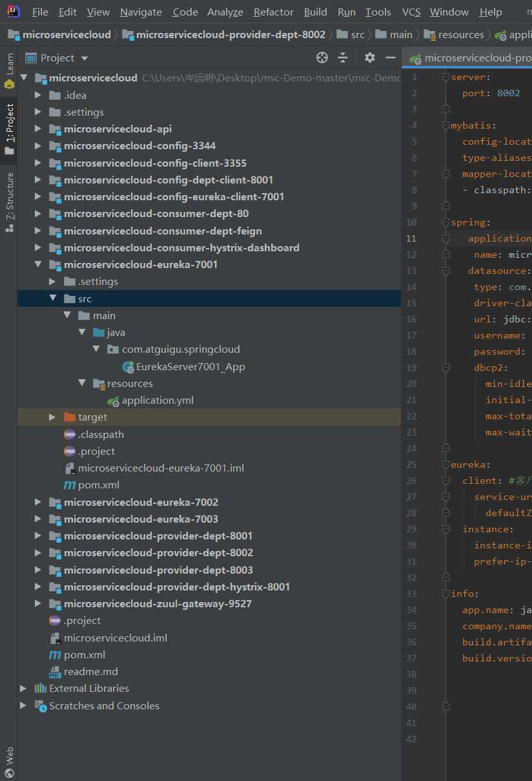This screenshot has width=532, height=781.
Task: Click the 1: Project side tab
Action: [9, 129]
